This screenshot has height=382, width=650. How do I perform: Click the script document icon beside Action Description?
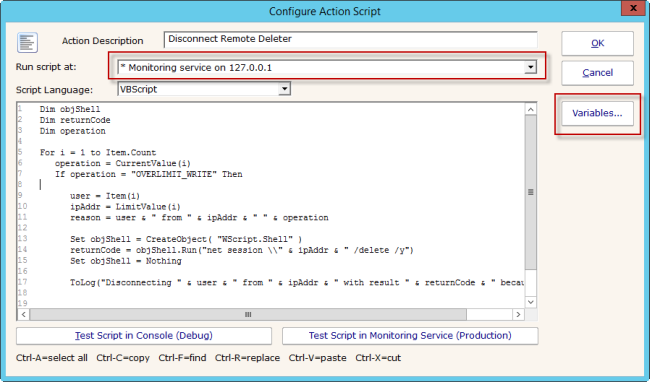[27, 42]
